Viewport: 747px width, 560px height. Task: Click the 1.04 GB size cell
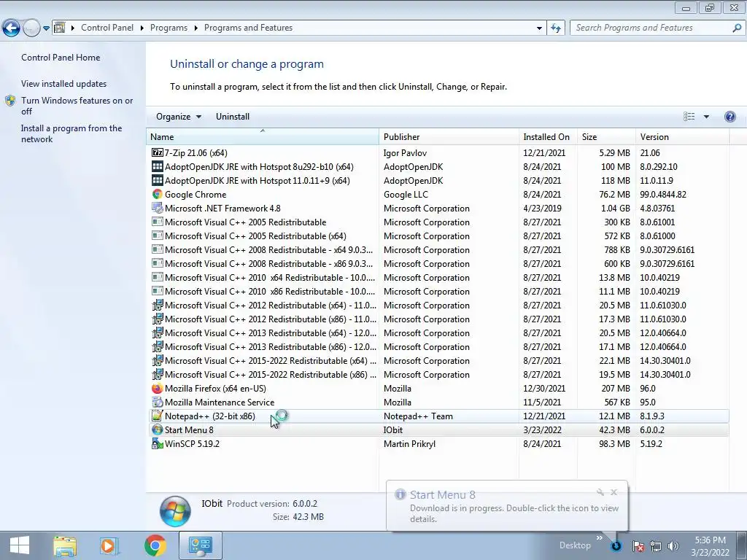(616, 208)
